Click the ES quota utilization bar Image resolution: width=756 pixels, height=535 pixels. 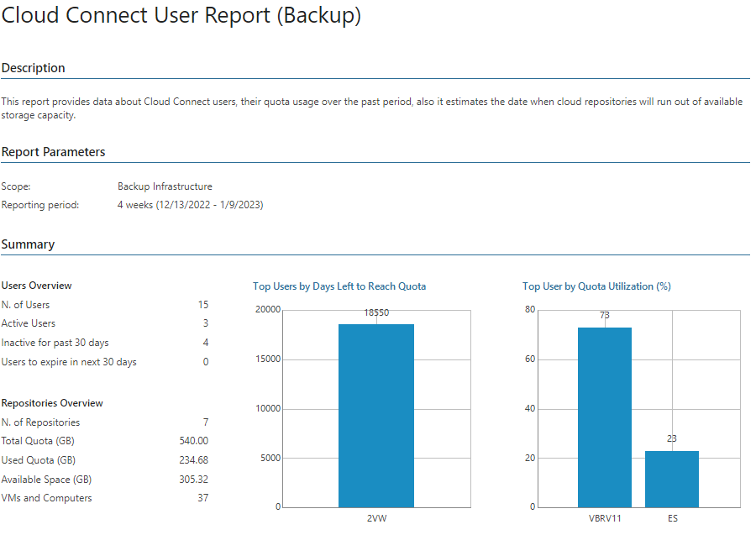click(672, 479)
